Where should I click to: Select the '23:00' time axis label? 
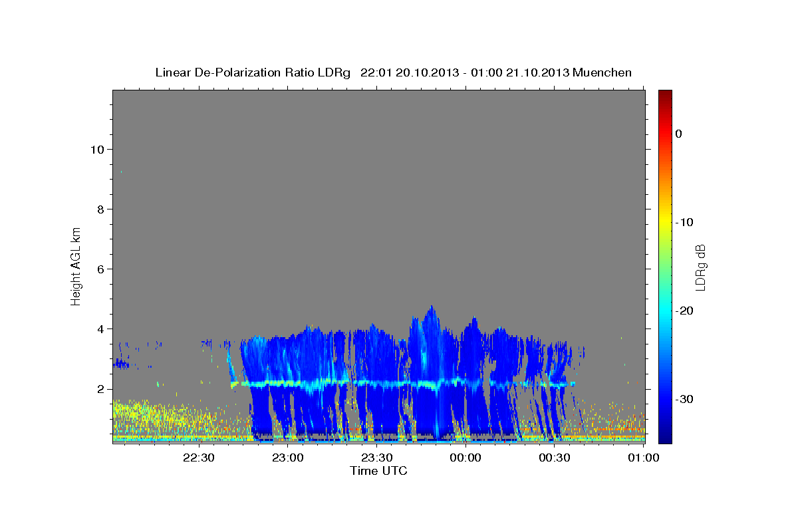click(288, 458)
